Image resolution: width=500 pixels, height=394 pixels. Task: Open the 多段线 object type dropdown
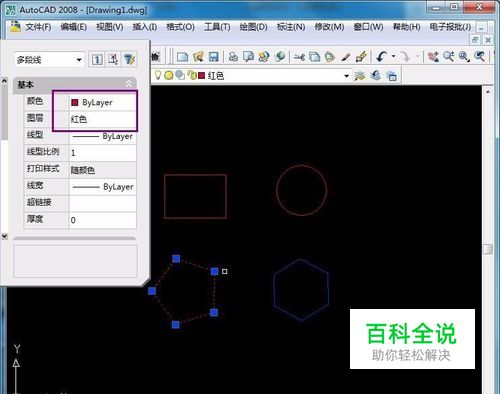pos(49,60)
